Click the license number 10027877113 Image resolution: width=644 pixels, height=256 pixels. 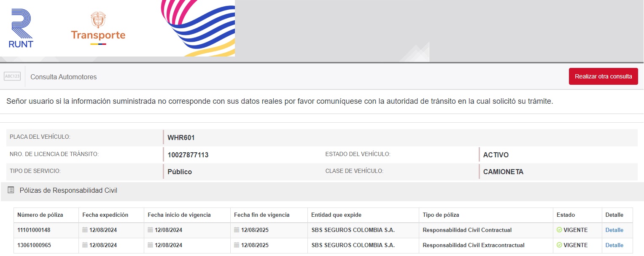188,155
